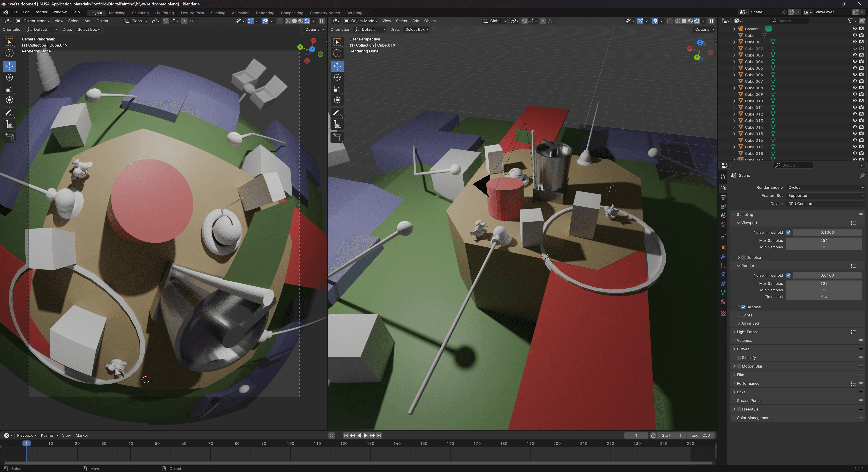868x472 pixels.
Task: Click Render Max Samples field
Action: [824, 283]
